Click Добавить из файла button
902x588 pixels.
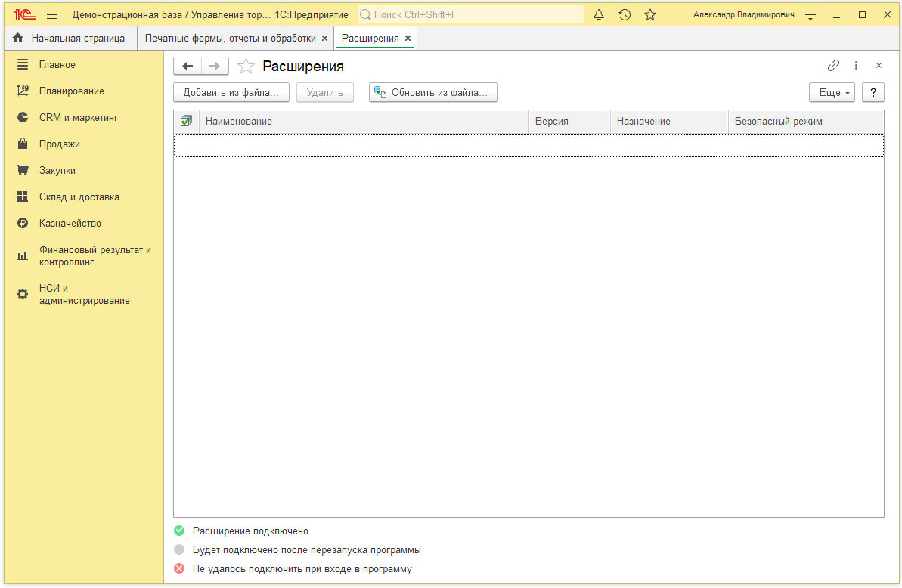[x=231, y=93]
